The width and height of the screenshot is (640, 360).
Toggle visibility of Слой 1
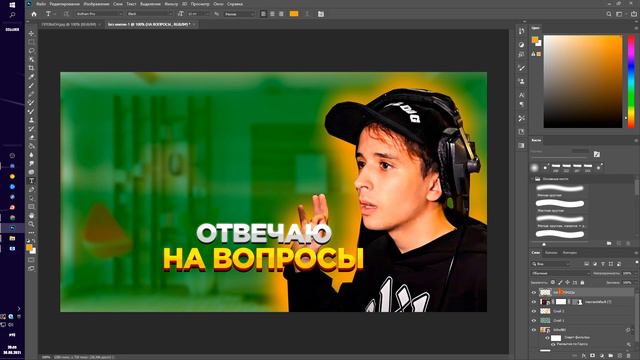click(x=533, y=320)
